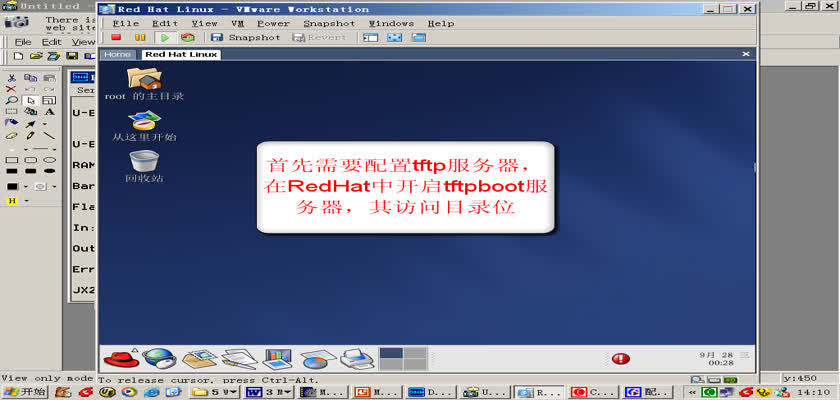Viewport: 840px width, 400px height.
Task: Open the Red Hat main menu
Action: pos(121,358)
